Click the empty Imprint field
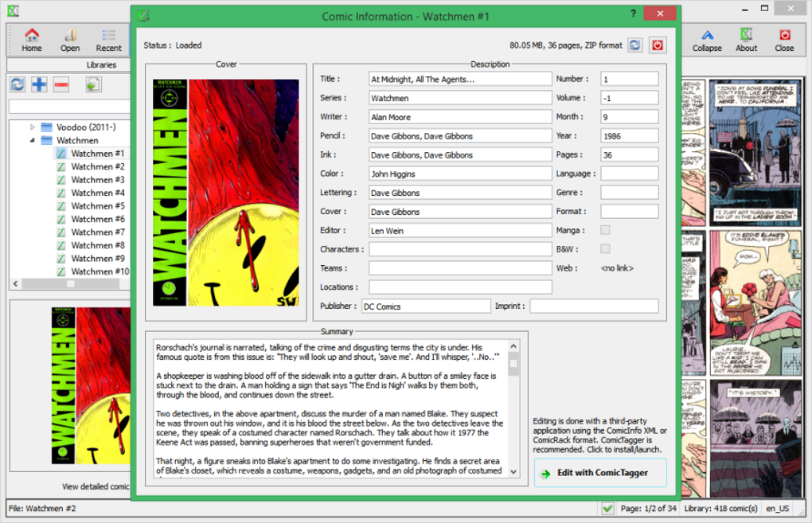Image resolution: width=812 pixels, height=523 pixels. 594,306
